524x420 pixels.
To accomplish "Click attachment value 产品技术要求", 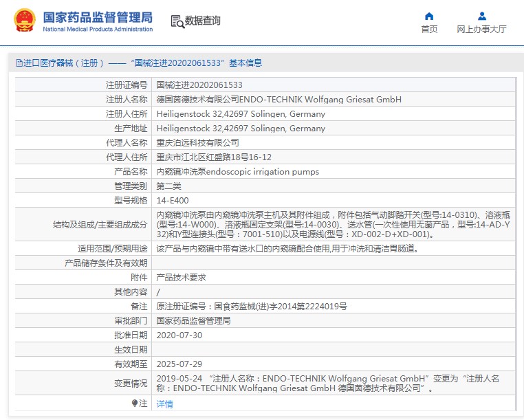I will tap(181, 277).
